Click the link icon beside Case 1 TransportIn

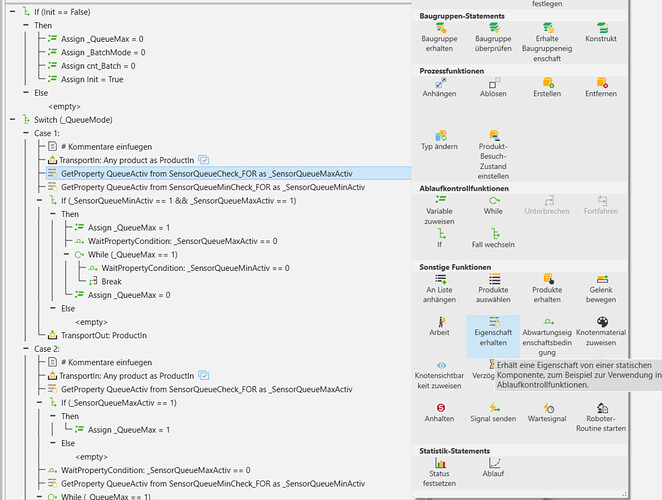tap(203, 159)
